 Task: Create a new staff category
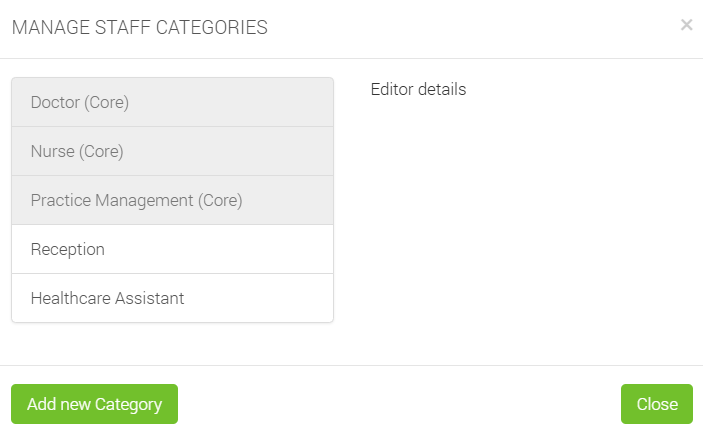[x=94, y=404]
